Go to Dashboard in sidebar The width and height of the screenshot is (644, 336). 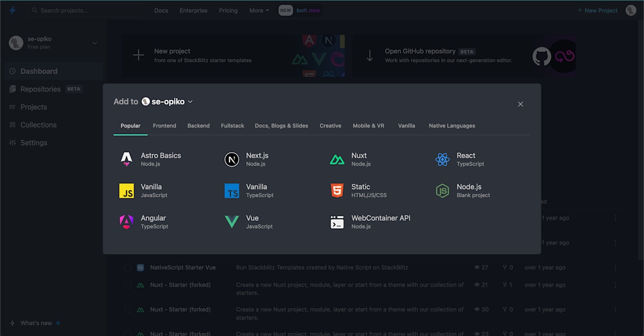pos(54,71)
